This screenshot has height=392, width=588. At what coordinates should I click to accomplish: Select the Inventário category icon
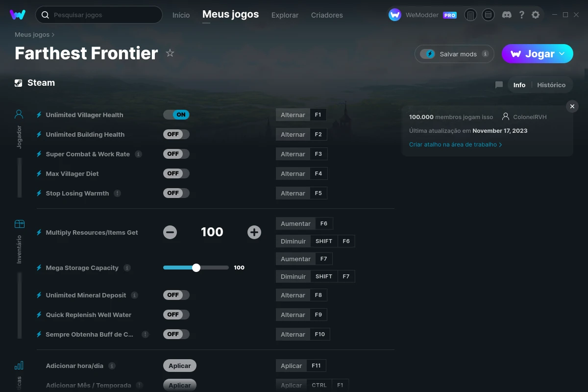(x=19, y=224)
